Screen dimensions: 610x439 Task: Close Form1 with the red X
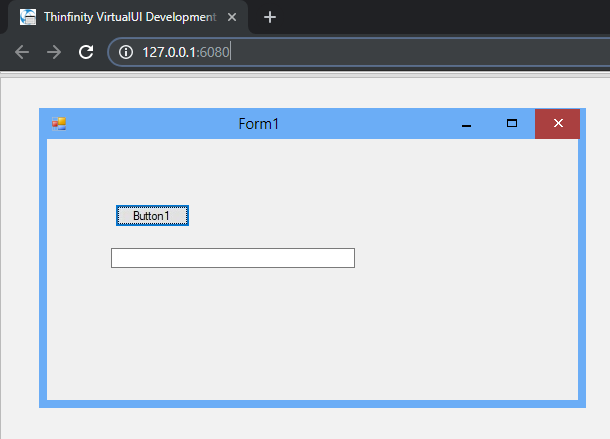[557, 124]
